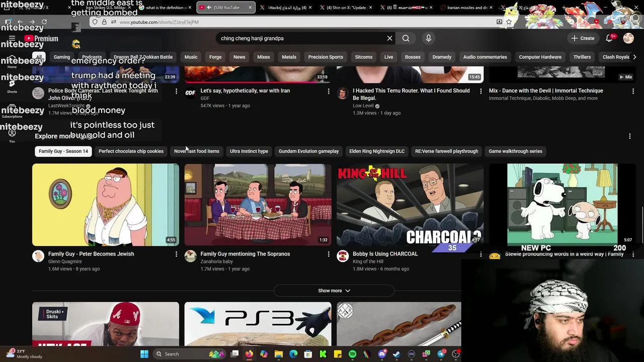Open the PS3 video thumbnail
The image size is (644, 362).
[258, 324]
